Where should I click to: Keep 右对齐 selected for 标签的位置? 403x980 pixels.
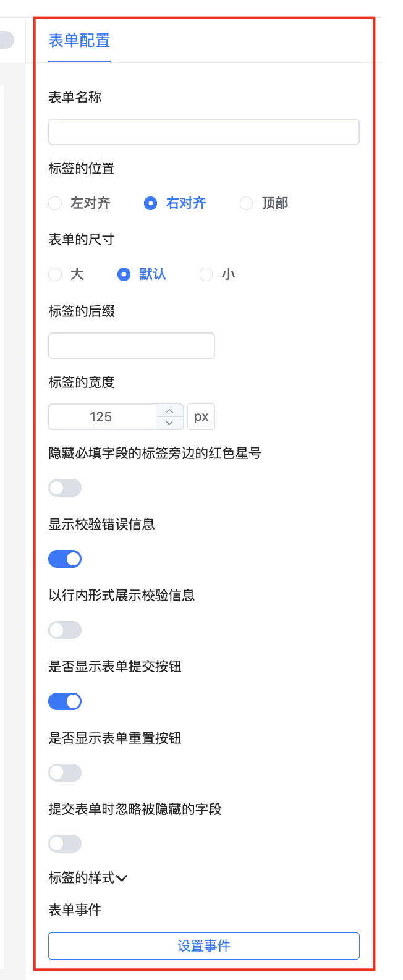(x=150, y=203)
